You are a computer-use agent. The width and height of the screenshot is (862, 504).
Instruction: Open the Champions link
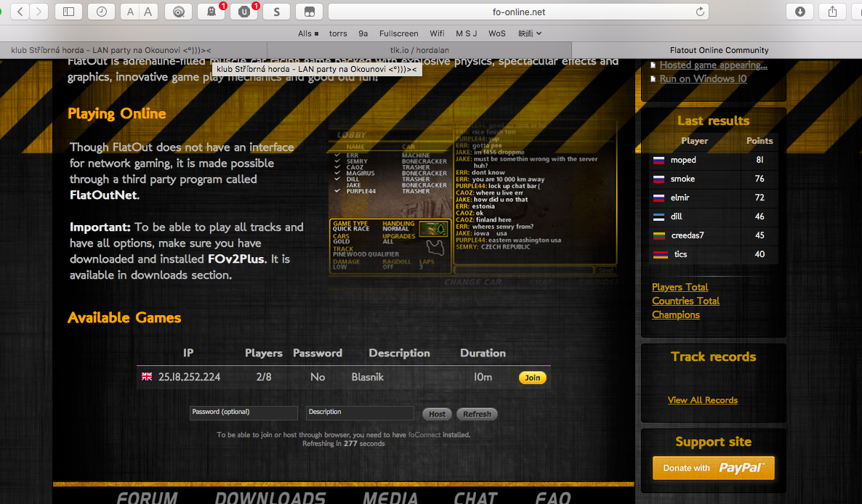(x=676, y=314)
